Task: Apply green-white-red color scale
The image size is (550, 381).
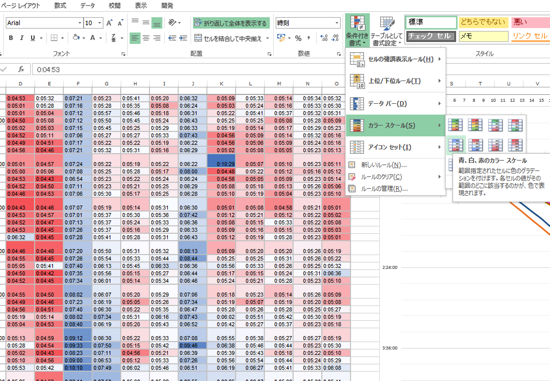Action: (x=495, y=125)
